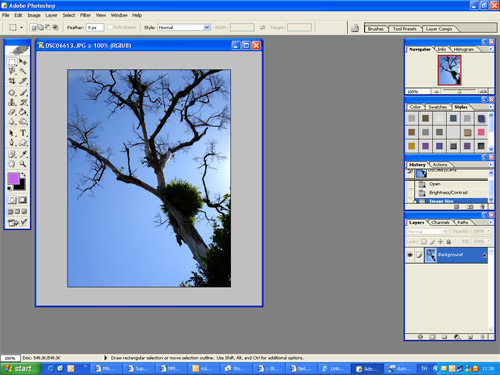Select the Eyedropper tool

tap(23, 154)
